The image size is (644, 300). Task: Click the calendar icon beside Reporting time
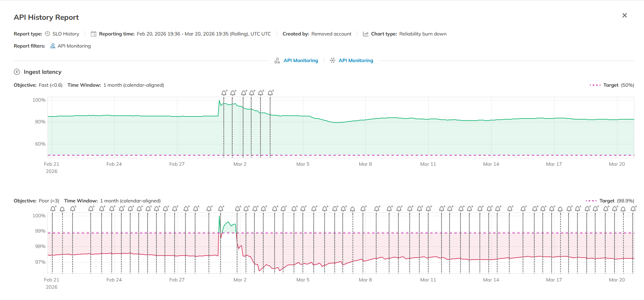pyautogui.click(x=94, y=34)
